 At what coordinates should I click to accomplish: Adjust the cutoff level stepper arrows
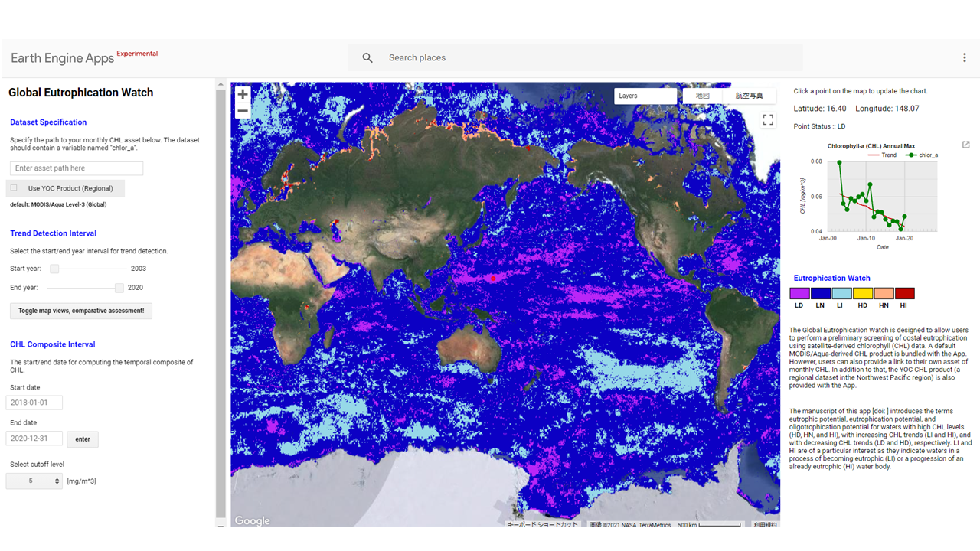coord(57,481)
